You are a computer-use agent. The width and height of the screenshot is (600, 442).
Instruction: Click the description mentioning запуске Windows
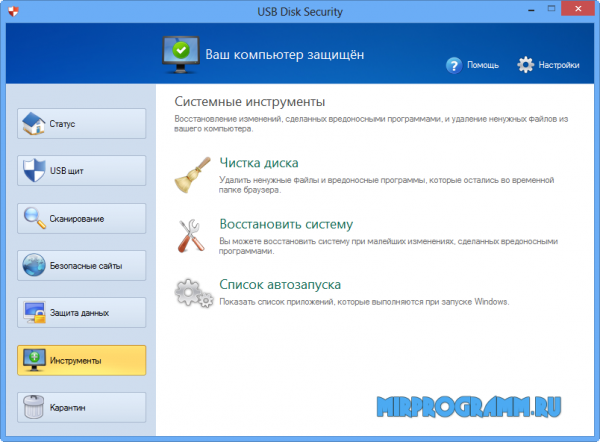point(364,302)
